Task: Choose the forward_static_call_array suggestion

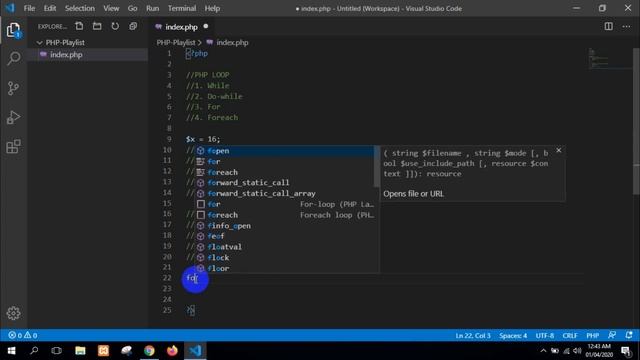Action: [285, 193]
